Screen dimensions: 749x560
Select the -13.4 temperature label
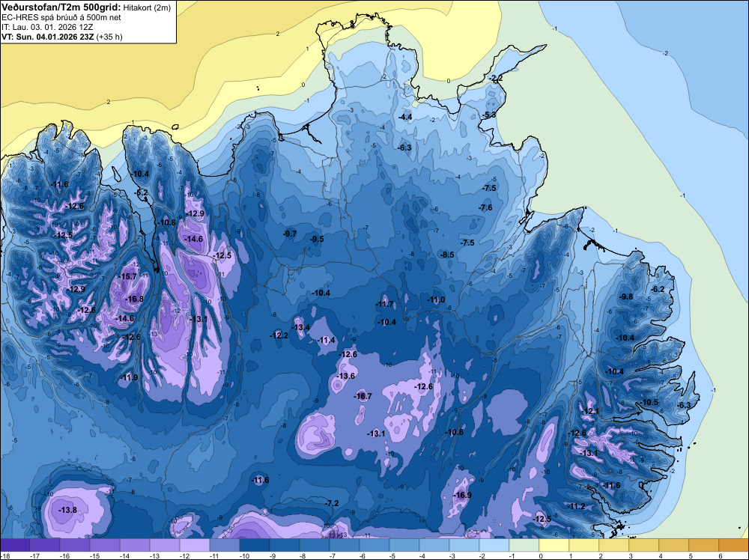pos(301,327)
